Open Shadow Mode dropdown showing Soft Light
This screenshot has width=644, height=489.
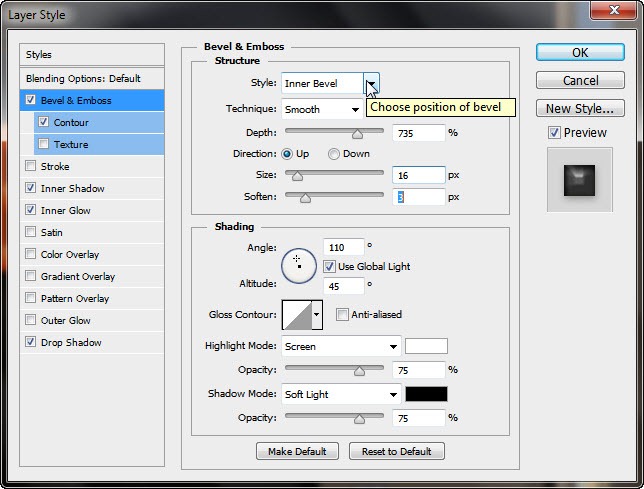(340, 394)
